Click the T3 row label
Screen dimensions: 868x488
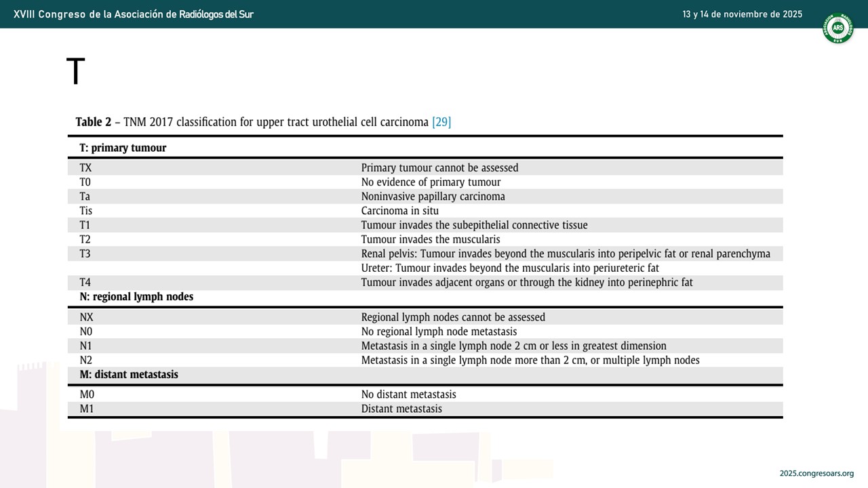click(85, 253)
